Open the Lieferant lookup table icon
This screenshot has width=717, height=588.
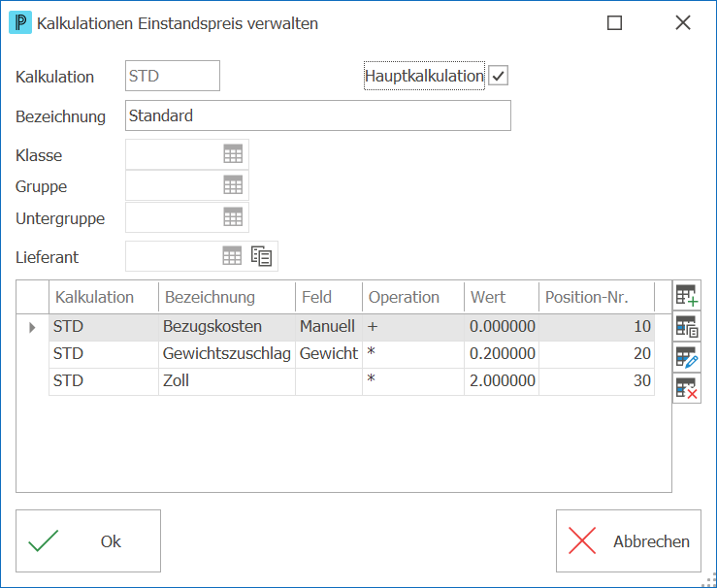click(232, 256)
